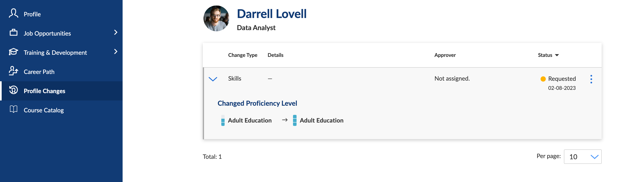Open the Per page dropdown
This screenshot has width=644, height=182.
(x=582, y=157)
